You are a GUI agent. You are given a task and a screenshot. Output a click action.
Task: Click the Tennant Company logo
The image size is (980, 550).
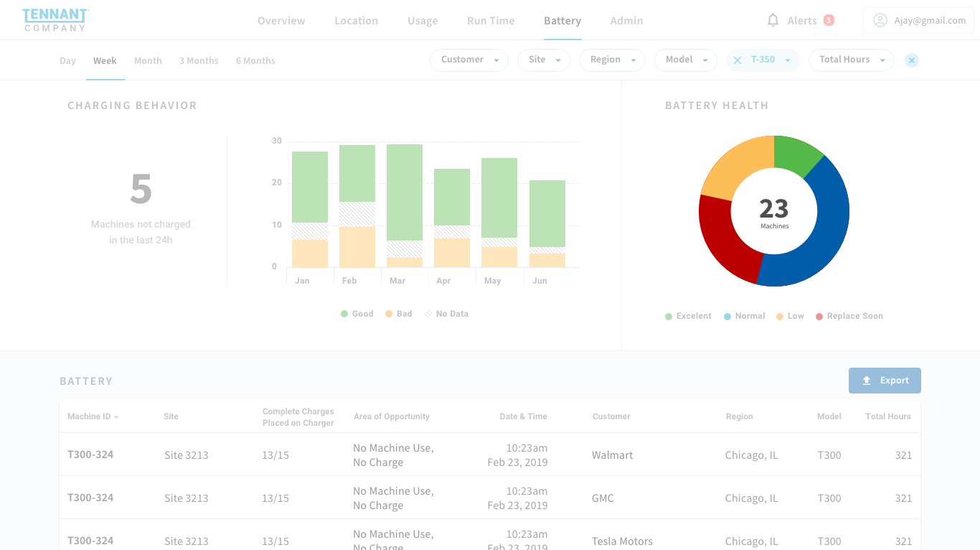coord(55,20)
